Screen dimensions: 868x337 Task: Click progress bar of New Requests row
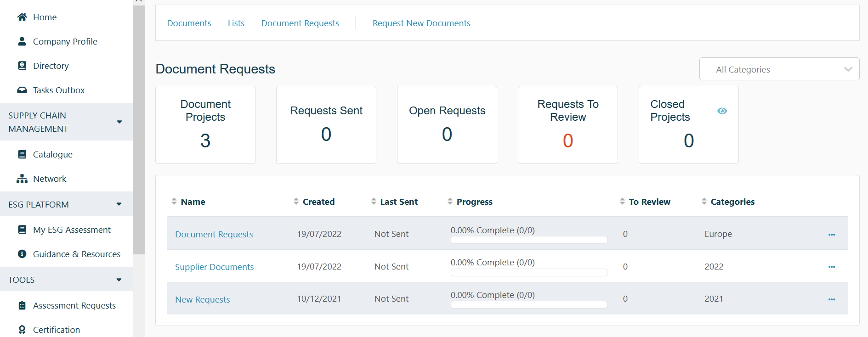[528, 304]
